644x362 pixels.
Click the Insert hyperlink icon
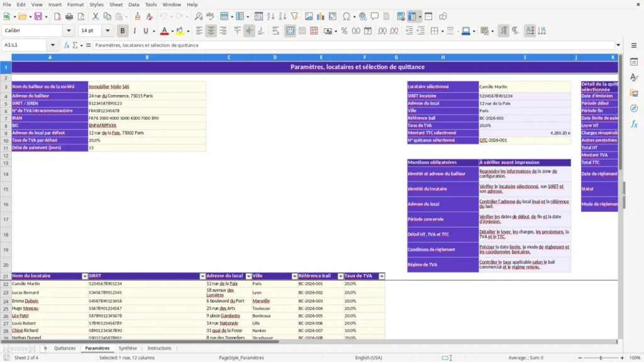tap(363, 16)
